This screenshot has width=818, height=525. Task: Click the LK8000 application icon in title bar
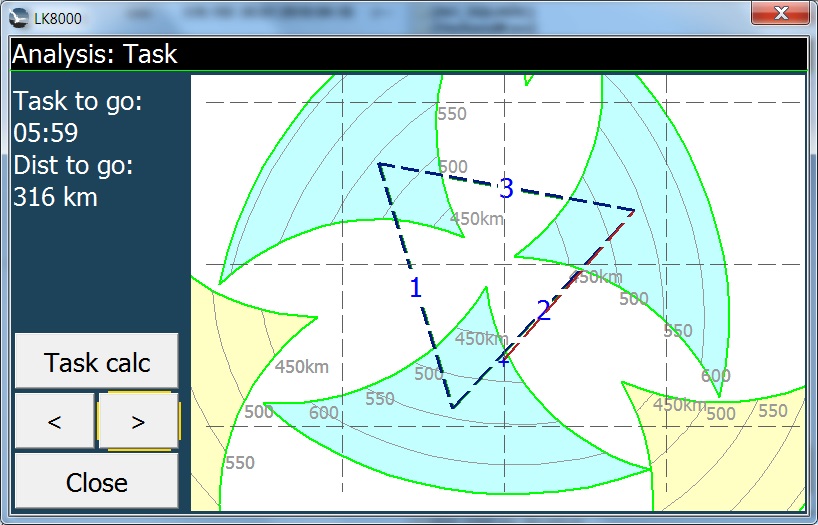19,18
